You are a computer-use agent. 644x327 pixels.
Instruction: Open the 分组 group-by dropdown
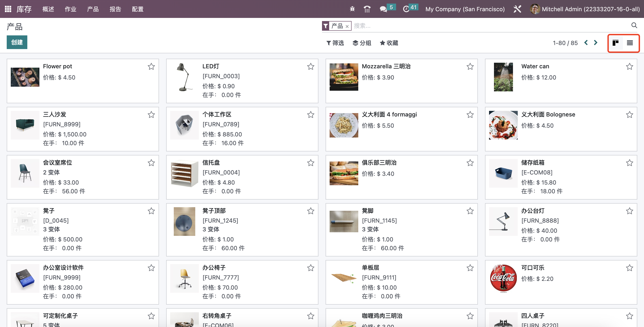[362, 43]
